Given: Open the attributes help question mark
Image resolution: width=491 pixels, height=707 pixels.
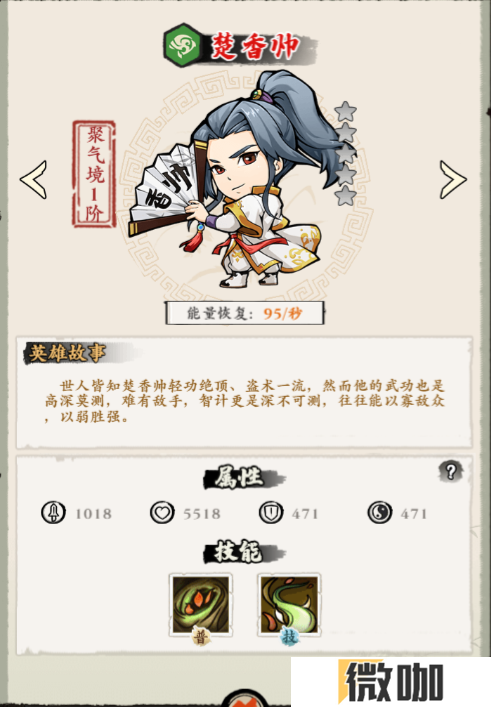Looking at the screenshot, I should 450,471.
